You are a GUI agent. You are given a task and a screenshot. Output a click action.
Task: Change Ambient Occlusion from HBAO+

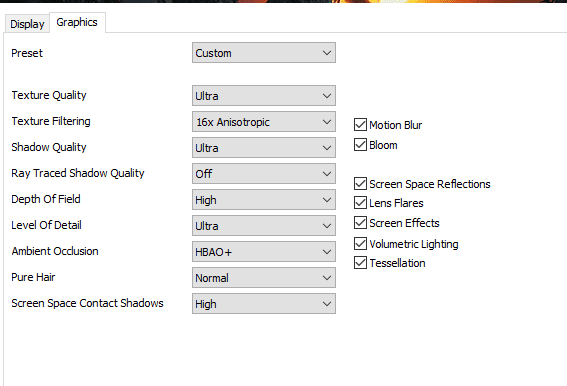pyautogui.click(x=264, y=252)
